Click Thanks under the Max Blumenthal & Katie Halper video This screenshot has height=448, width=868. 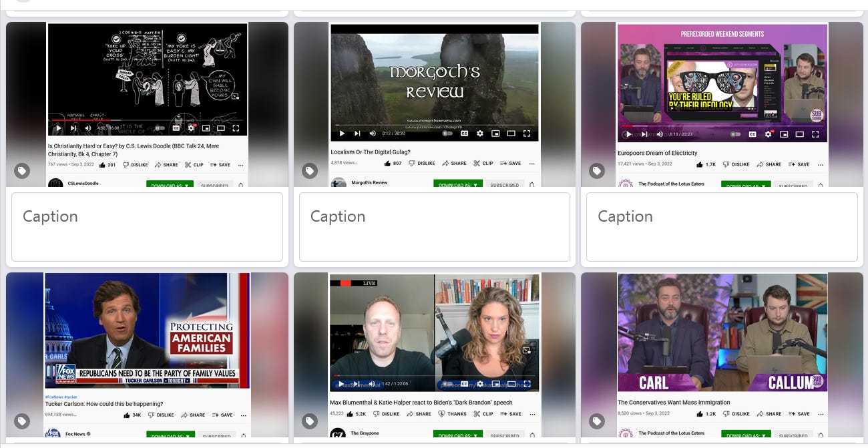point(453,414)
